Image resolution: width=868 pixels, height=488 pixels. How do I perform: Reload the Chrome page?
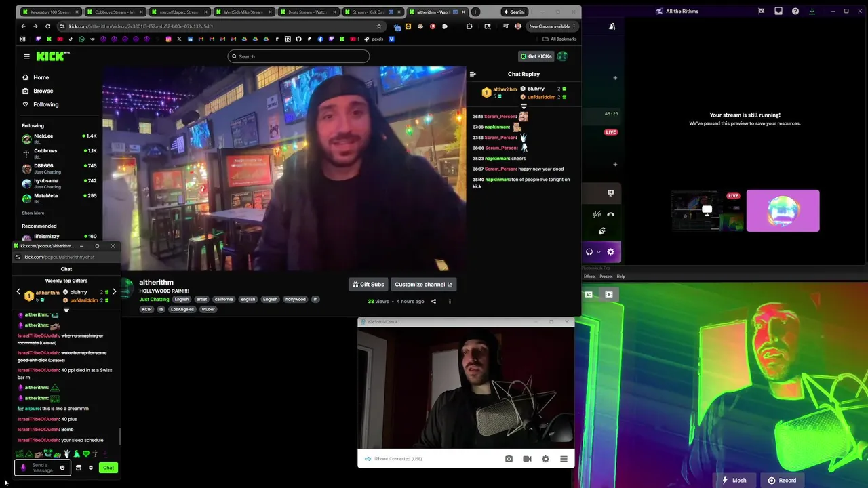pyautogui.click(x=47, y=26)
